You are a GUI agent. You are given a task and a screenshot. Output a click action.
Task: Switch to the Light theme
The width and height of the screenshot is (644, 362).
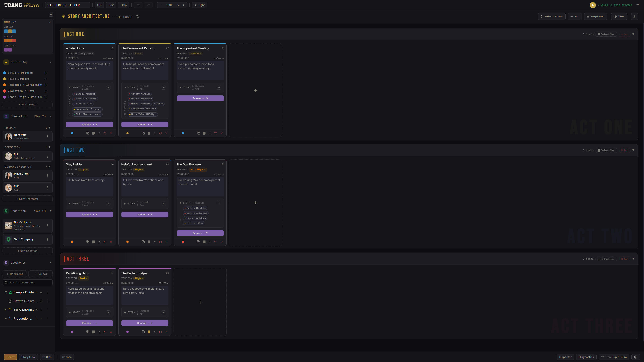click(200, 5)
